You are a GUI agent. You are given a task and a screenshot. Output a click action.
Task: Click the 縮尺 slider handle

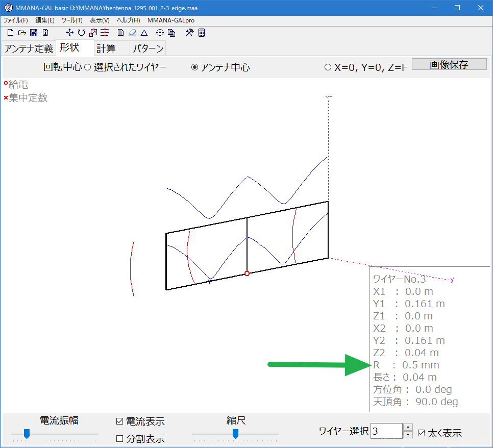235,434
